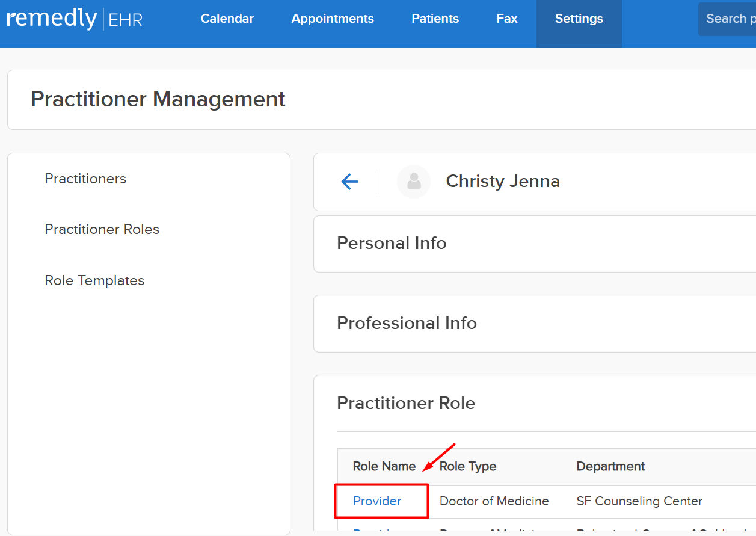Click the Role Type column header

468,466
